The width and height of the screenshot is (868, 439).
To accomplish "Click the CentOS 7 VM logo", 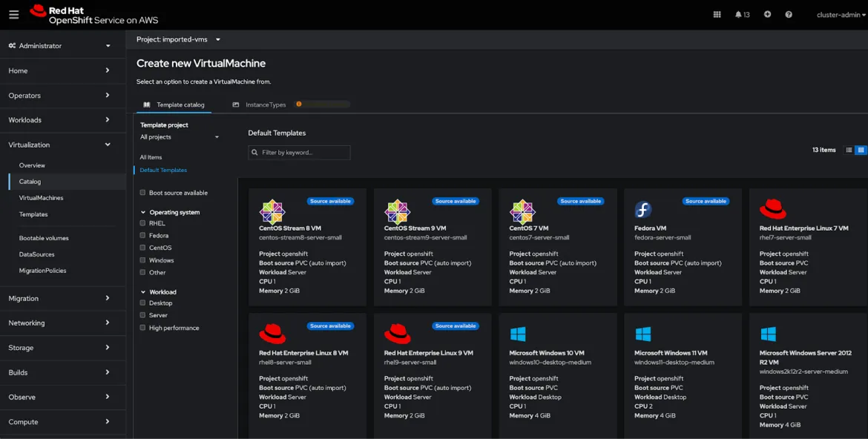I will 522,211.
